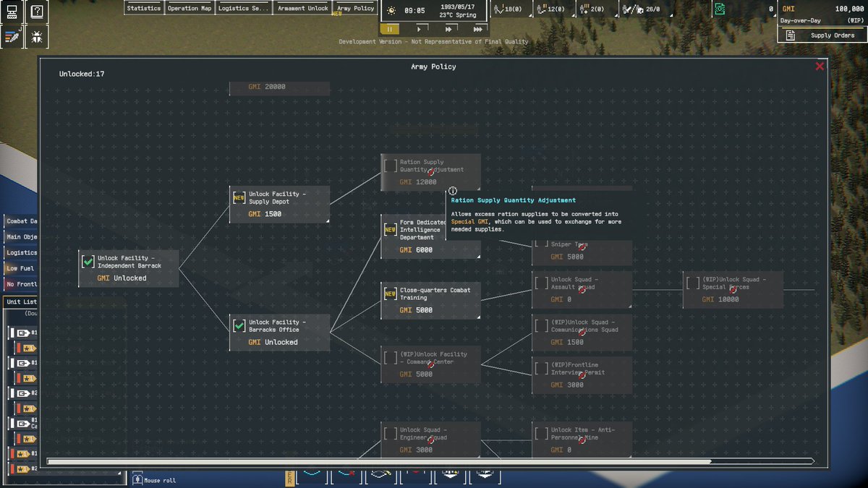Toggle Dedicated Intelligence Department checkbox
Viewport: 868px width, 488px height.
click(390, 230)
